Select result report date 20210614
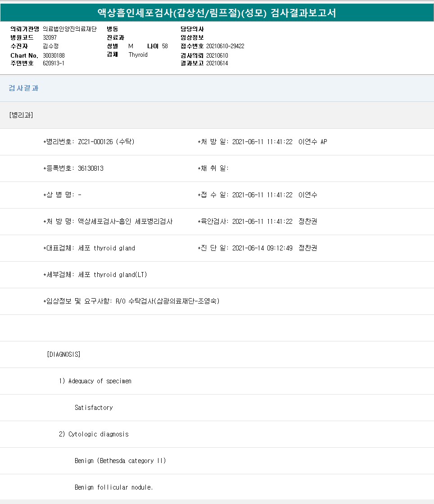The height and width of the screenshot is (504, 434). tap(217, 64)
